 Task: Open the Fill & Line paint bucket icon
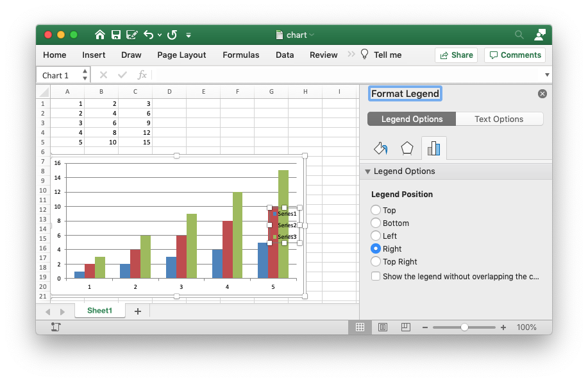point(381,148)
